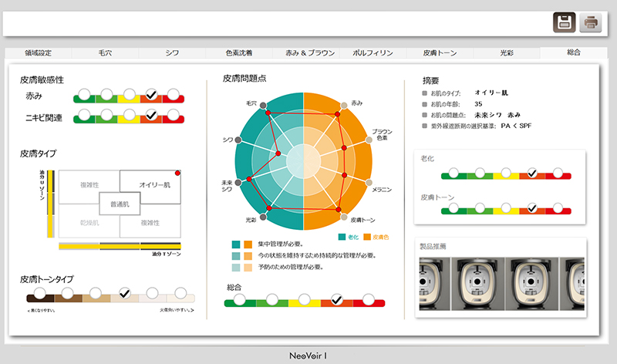The image size is (617, 364).
Task: Click the printer icon
Action: [591, 22]
